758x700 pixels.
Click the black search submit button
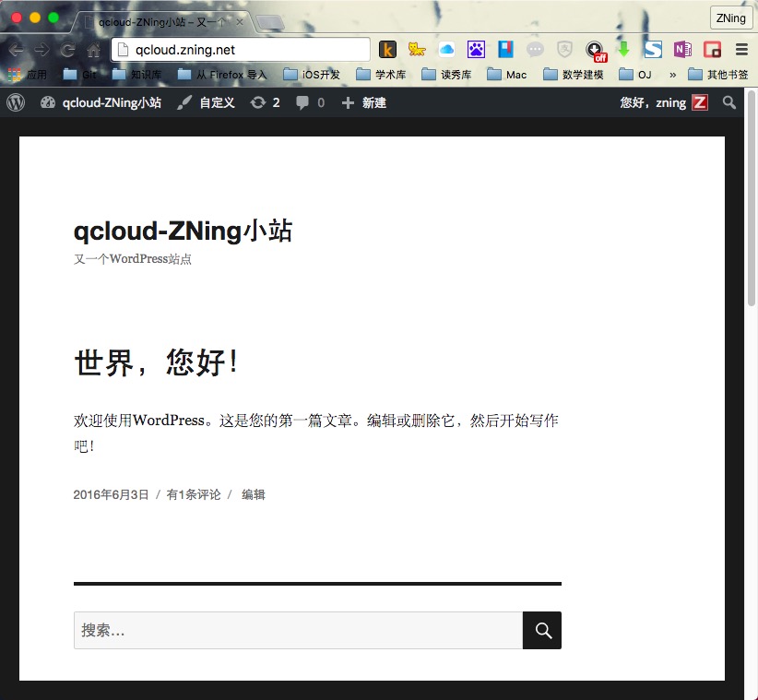542,631
